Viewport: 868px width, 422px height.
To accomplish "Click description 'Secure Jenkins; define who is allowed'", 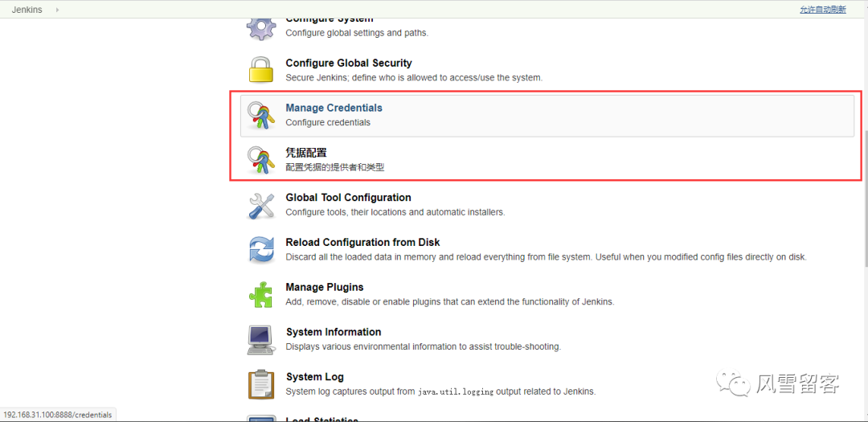I will click(x=414, y=78).
